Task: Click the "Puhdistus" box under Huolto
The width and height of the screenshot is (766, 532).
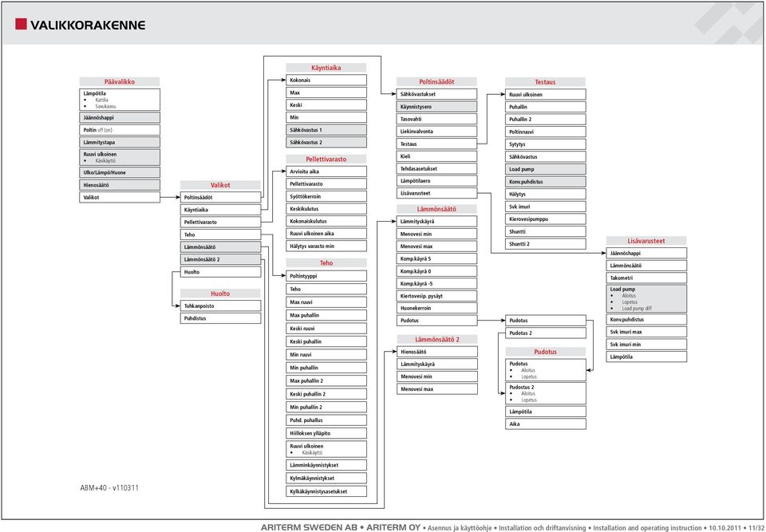Action: (221, 318)
